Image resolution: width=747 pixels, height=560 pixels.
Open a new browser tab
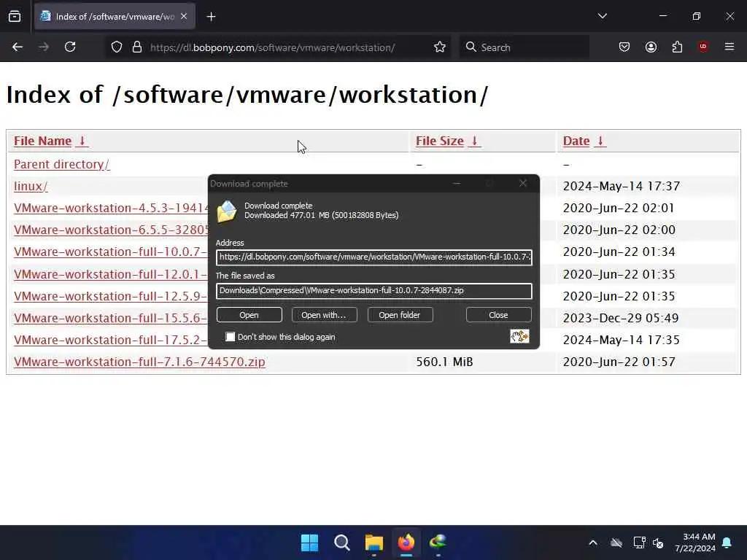211,17
